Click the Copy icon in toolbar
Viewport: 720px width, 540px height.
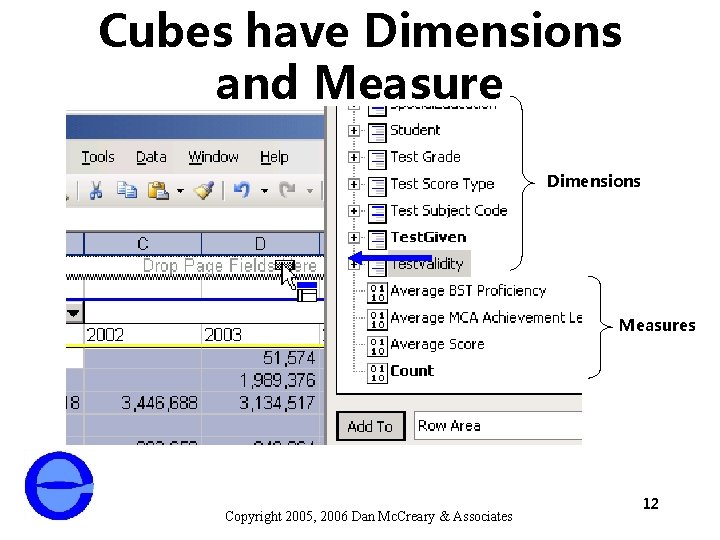click(x=126, y=190)
